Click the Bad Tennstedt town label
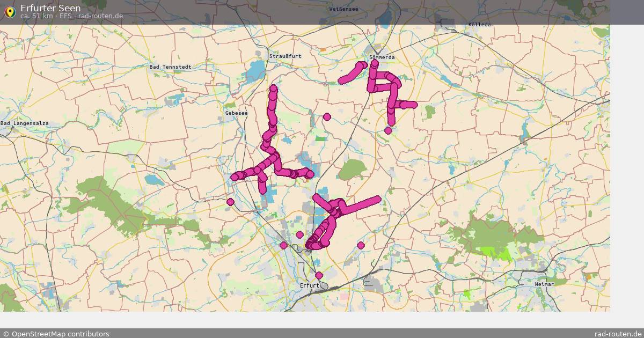 click(170, 67)
